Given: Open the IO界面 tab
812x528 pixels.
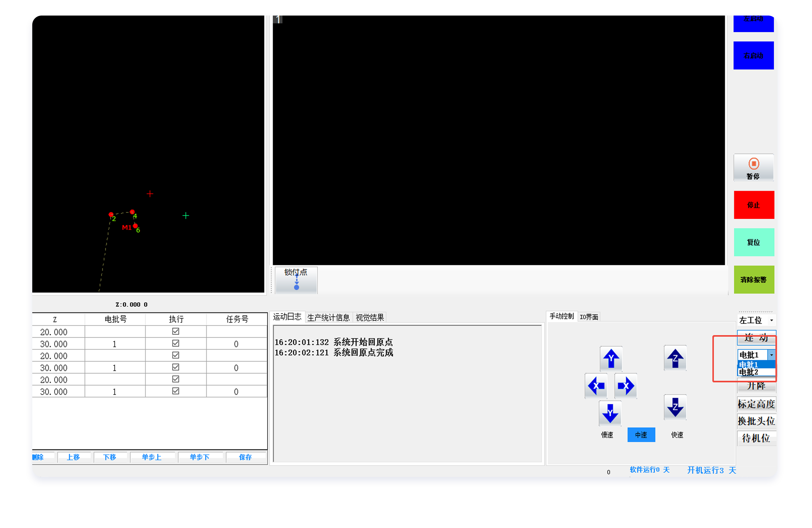Looking at the screenshot, I should pyautogui.click(x=589, y=317).
